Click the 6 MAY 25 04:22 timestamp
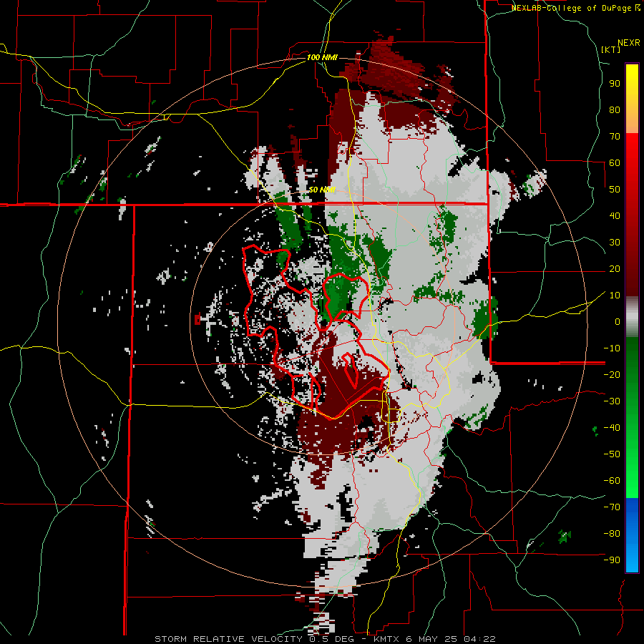The width and height of the screenshot is (644, 644). [451, 639]
